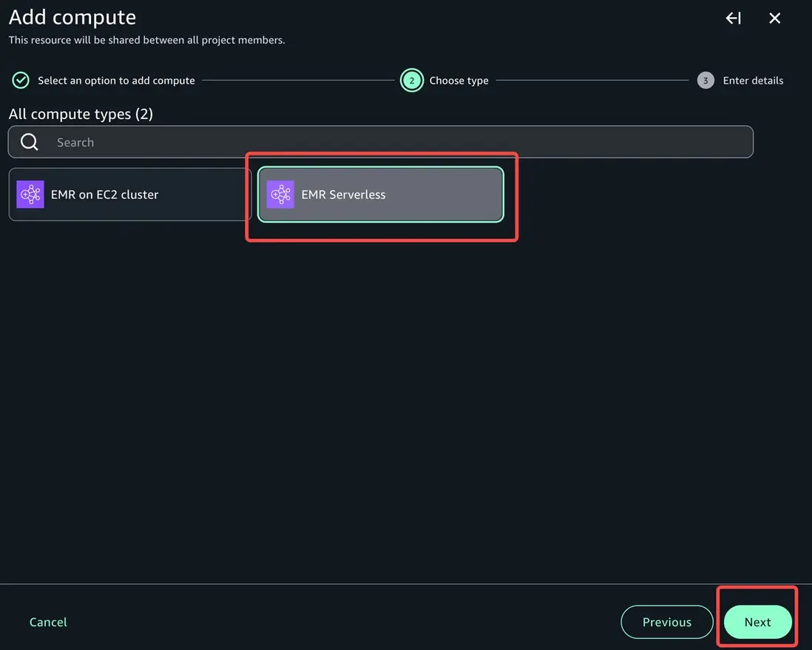Click 'This resource will be shared' description text
Viewport: 812px width, 650px height.
146,40
